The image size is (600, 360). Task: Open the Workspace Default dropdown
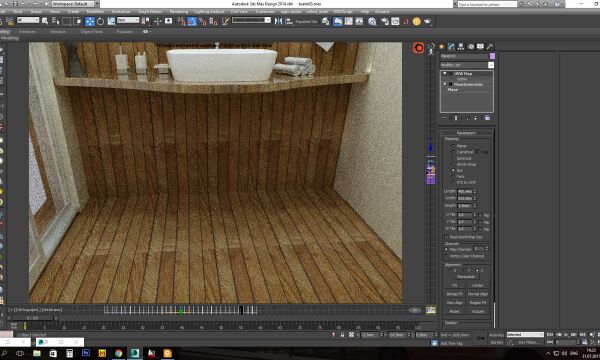(x=73, y=4)
